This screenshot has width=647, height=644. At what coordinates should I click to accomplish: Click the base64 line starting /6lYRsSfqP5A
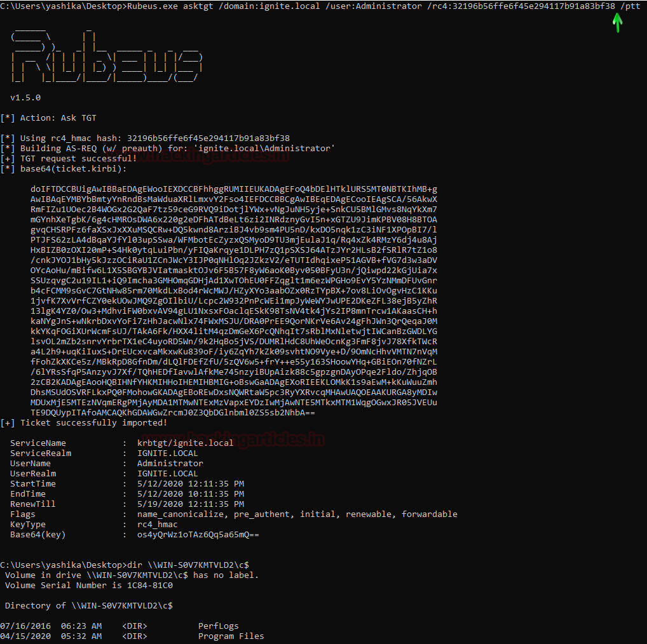coord(234,372)
